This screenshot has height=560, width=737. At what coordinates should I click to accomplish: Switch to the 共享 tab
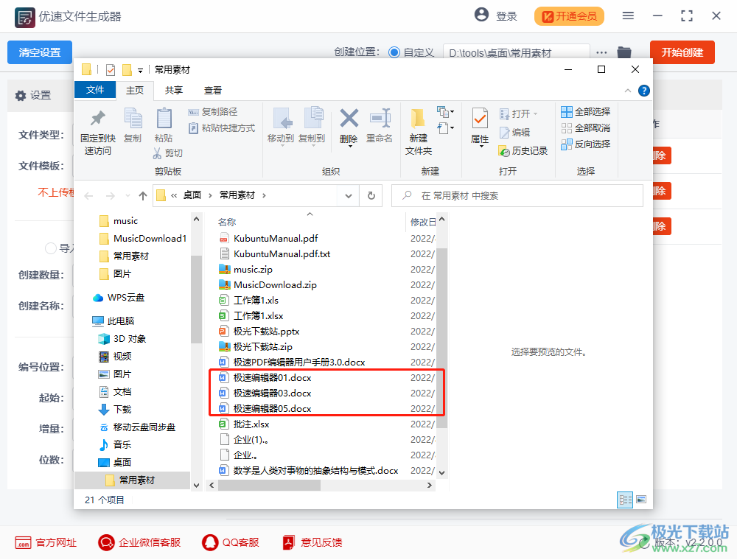point(173,90)
